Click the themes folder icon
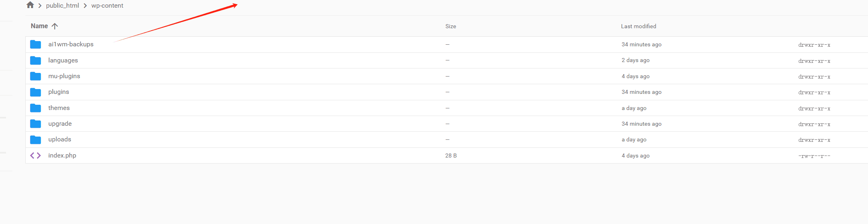The height and width of the screenshot is (224, 868). click(35, 108)
